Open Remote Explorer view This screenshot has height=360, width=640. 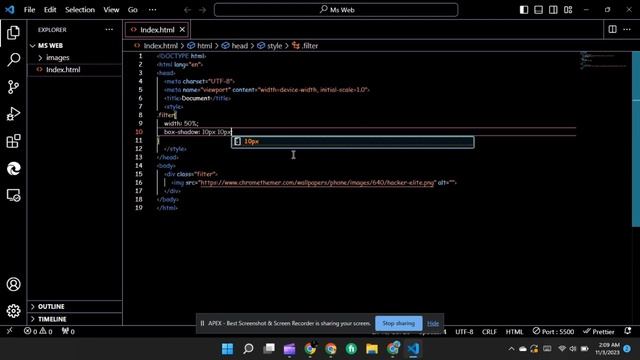13,196
